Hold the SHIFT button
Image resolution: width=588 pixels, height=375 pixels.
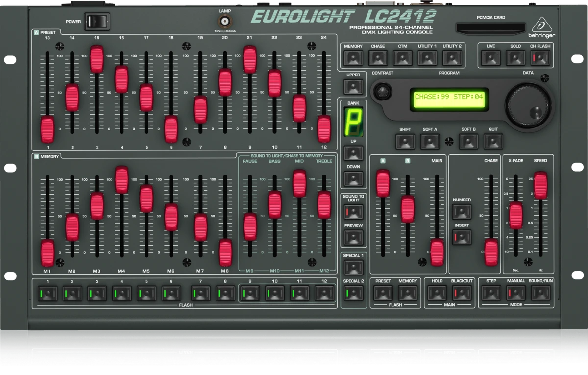click(405, 142)
